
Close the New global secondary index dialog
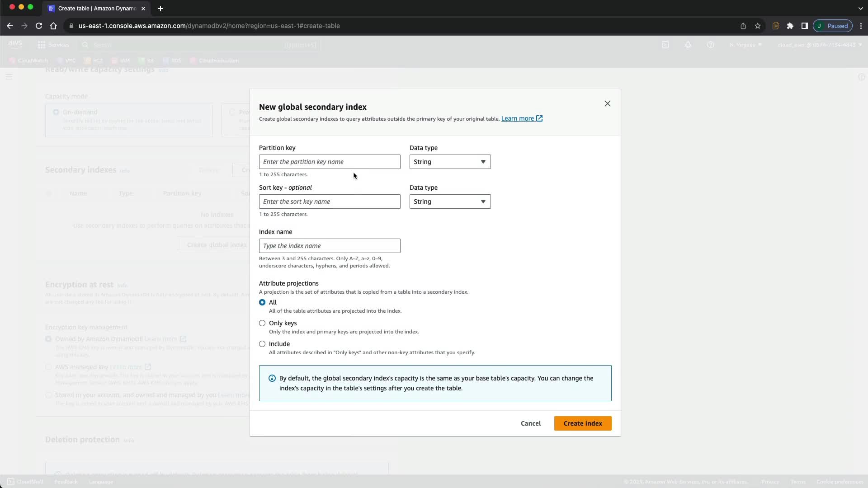click(607, 103)
